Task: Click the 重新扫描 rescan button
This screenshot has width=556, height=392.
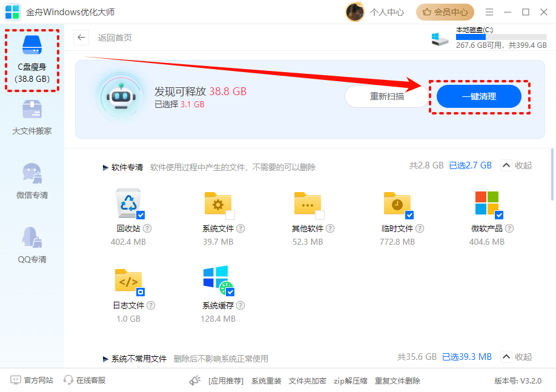Action: (387, 96)
